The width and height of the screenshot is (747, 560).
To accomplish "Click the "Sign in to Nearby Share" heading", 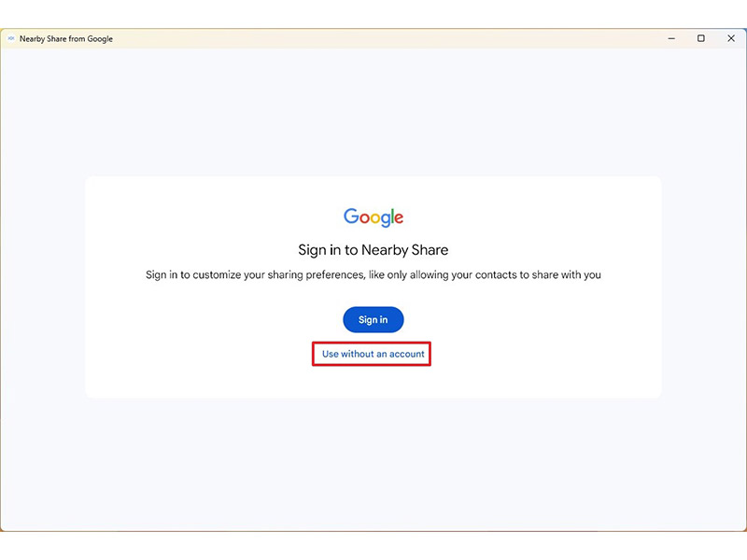I will (373, 250).
